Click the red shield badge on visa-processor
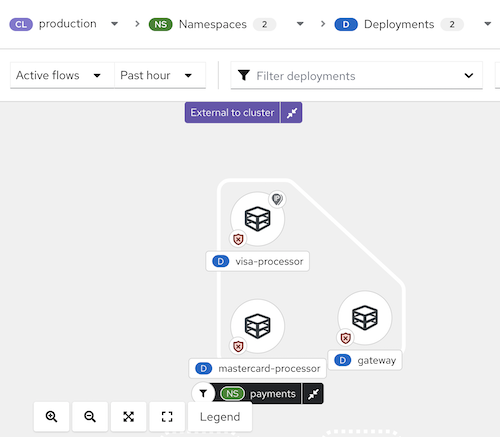The width and height of the screenshot is (500, 437). [x=238, y=239]
